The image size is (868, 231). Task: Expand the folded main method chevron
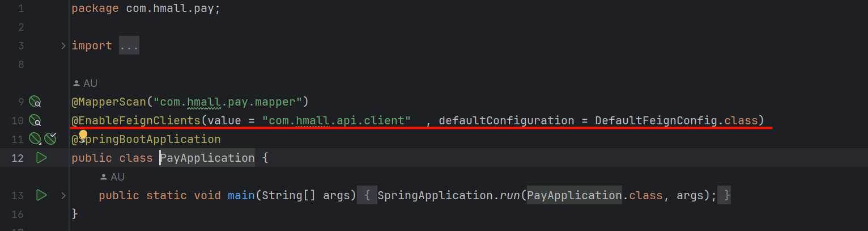pyautogui.click(x=63, y=195)
